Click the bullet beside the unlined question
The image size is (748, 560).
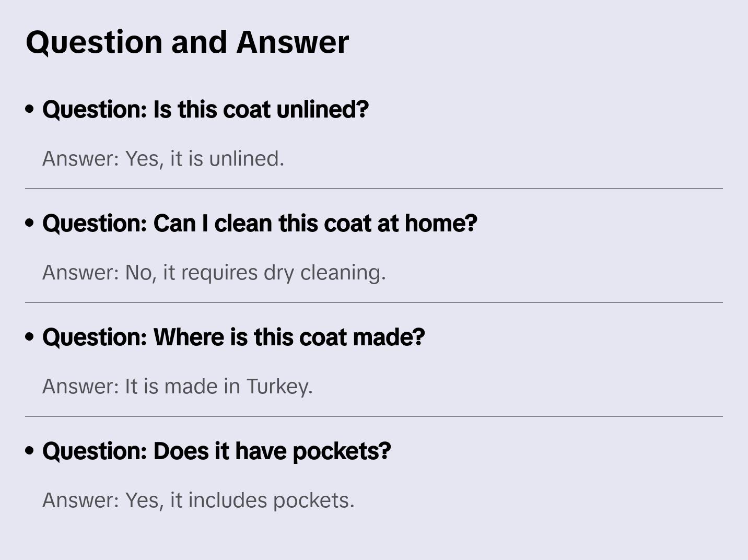click(30, 109)
